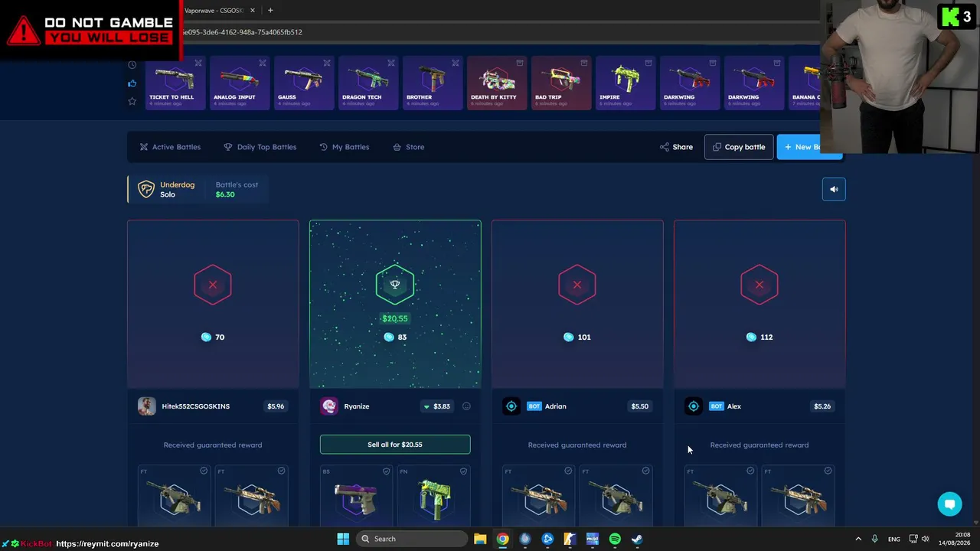Click the taskbar Search box
This screenshot has height=551, width=980.
coord(413,539)
